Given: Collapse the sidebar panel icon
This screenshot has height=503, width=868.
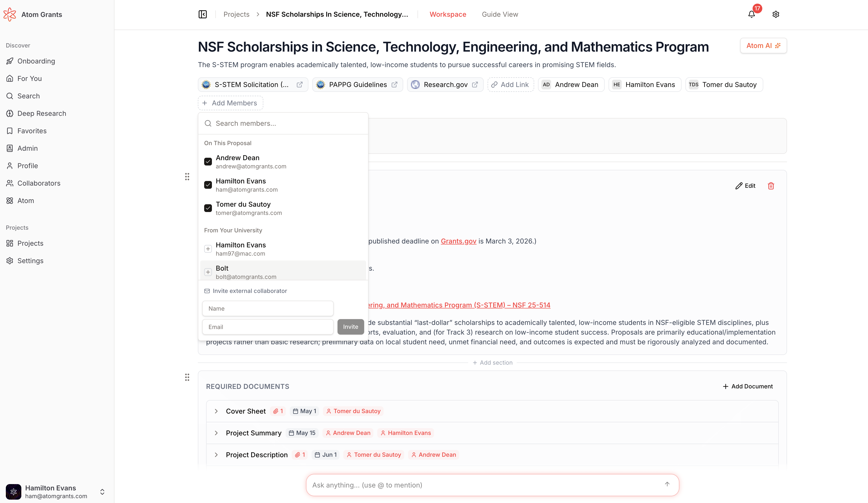Looking at the screenshot, I should tap(202, 15).
